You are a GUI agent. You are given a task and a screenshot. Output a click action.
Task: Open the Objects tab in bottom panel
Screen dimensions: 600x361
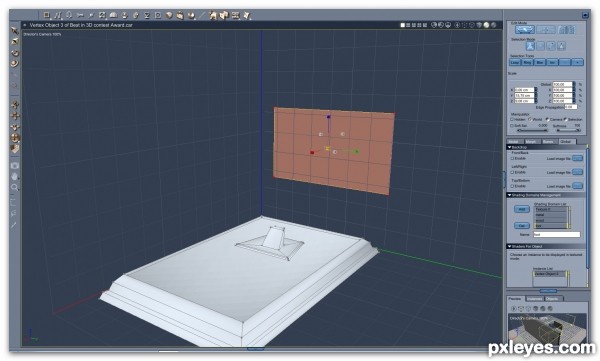coord(552,299)
